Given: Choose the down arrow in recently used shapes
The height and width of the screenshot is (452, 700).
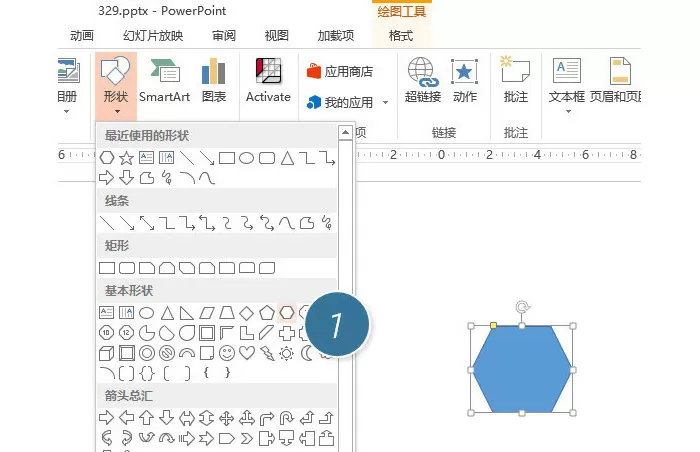Looking at the screenshot, I should tap(126, 178).
